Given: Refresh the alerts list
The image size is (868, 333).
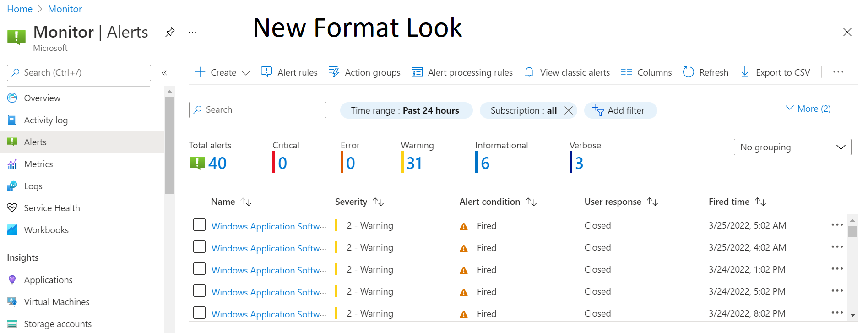Looking at the screenshot, I should (705, 72).
